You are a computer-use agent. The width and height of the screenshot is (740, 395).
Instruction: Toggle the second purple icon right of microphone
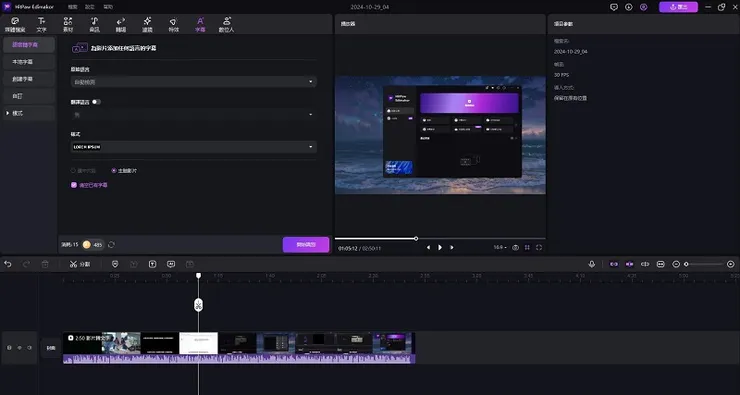tap(629, 264)
